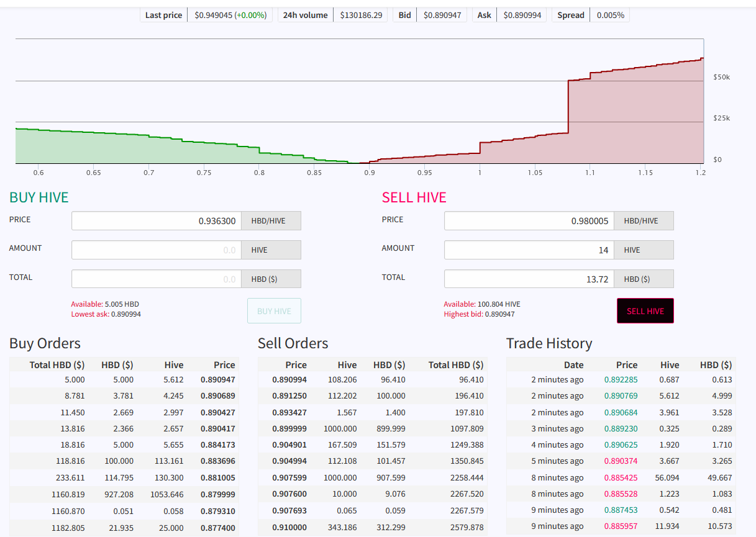Image resolution: width=756 pixels, height=537 pixels.
Task: Focus the Buy HIVE price input field
Action: [156, 220]
